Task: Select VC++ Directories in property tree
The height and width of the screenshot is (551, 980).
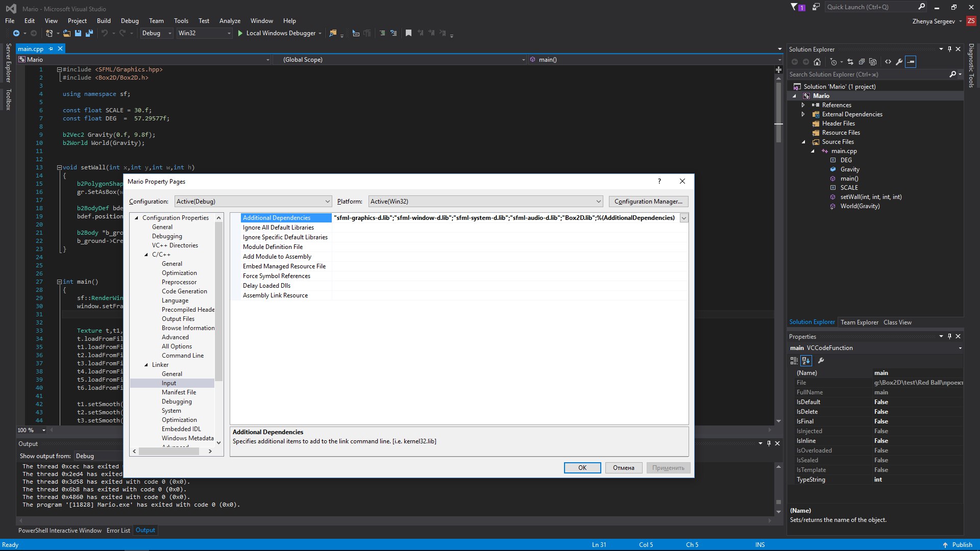Action: pos(175,245)
